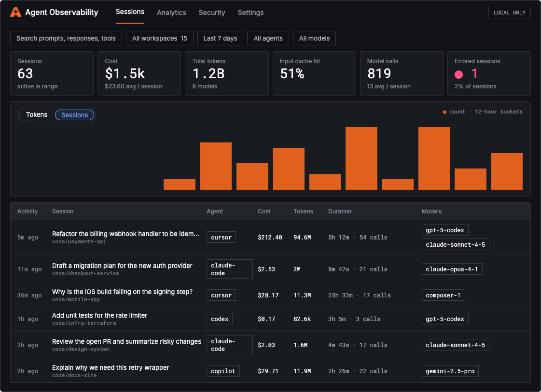541x392 pixels.
Task: Click claude-sonnet-4-5 tag in billing webhook row
Action: click(x=455, y=244)
